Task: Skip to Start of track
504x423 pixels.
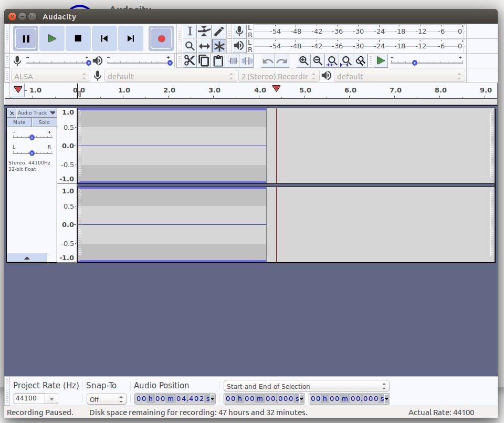Action: 104,38
